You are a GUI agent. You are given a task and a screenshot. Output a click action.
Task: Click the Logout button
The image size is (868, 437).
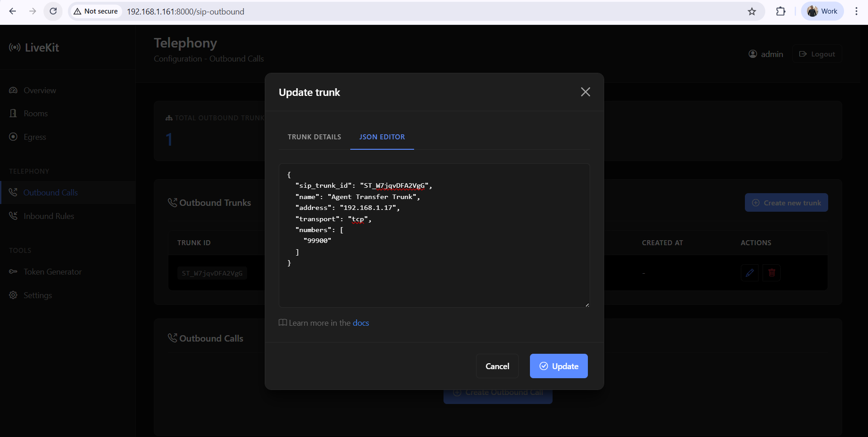(x=817, y=54)
